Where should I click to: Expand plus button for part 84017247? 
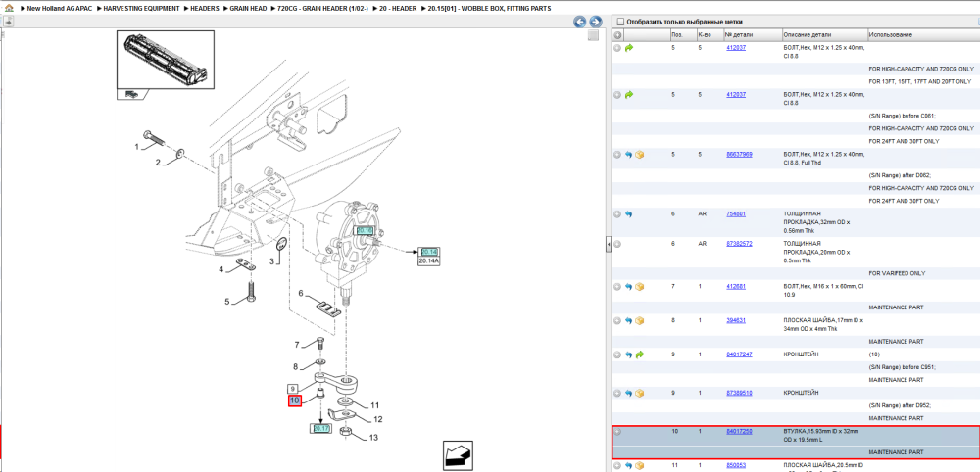[x=617, y=354]
